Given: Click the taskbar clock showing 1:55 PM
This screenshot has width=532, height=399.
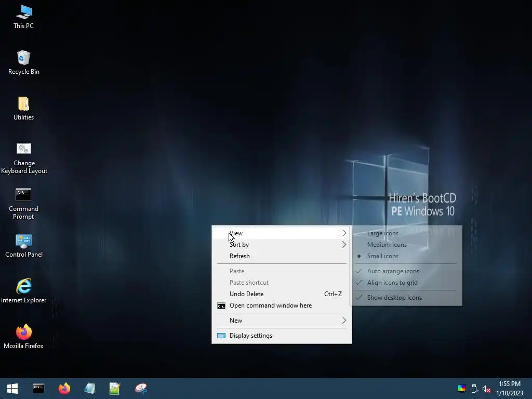Looking at the screenshot, I should [x=510, y=389].
